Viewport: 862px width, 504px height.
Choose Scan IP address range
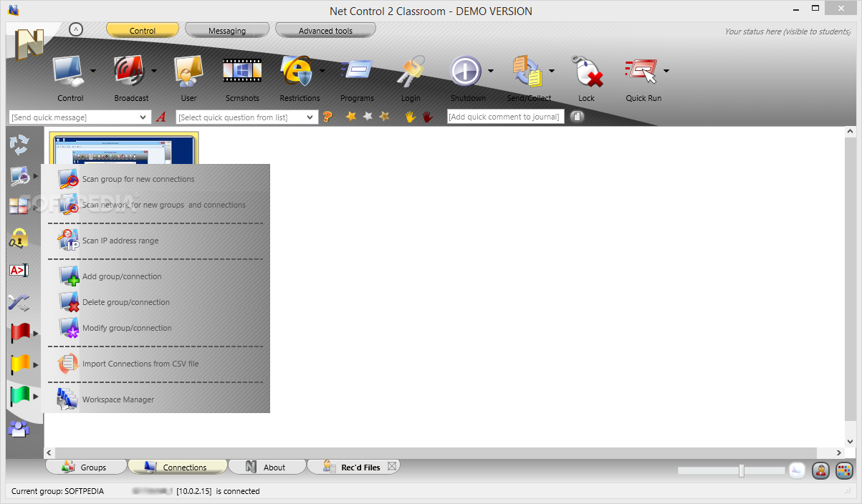click(x=155, y=241)
